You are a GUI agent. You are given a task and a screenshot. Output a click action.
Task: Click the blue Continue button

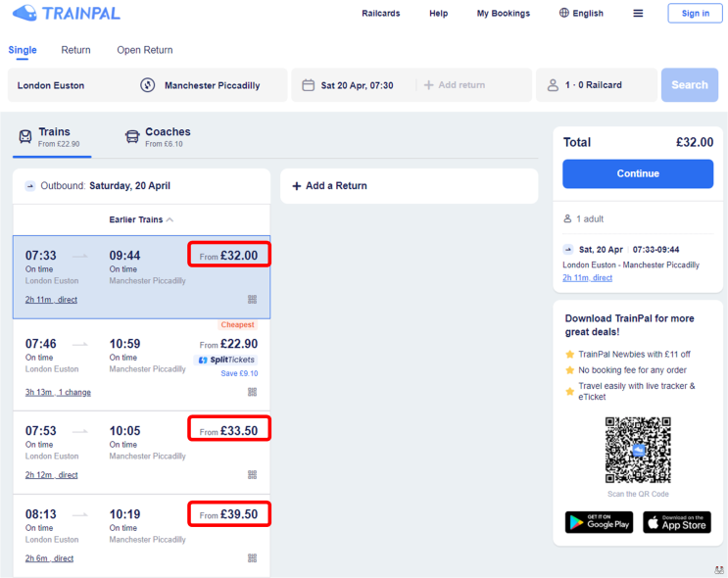click(x=638, y=173)
